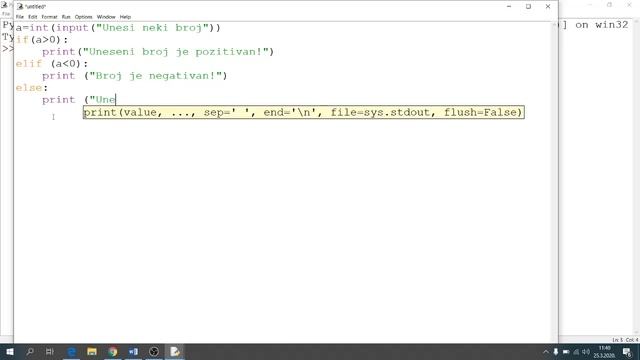Click the string "Broj je negativan!"
The height and width of the screenshot is (360, 640).
tap(155, 76)
